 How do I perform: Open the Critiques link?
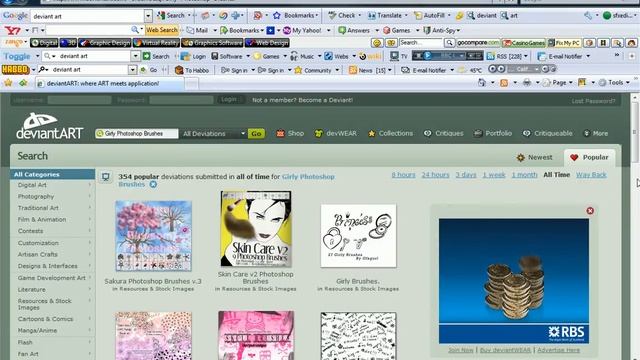(x=442, y=133)
